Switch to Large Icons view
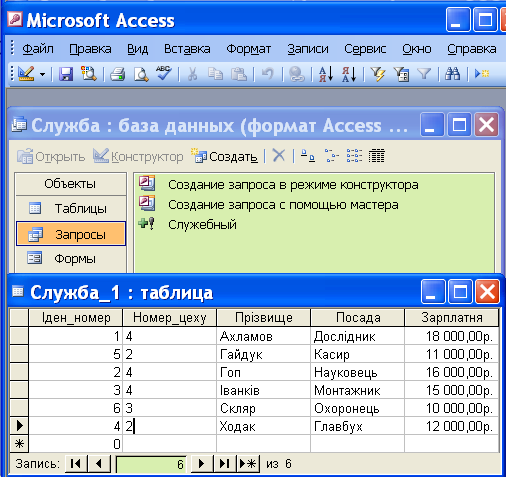This screenshot has height=477, width=506. 308,156
